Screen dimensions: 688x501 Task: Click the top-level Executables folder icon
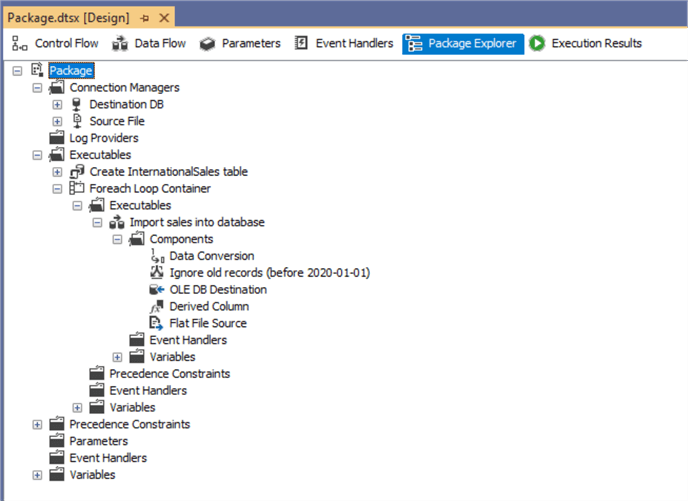point(57,154)
